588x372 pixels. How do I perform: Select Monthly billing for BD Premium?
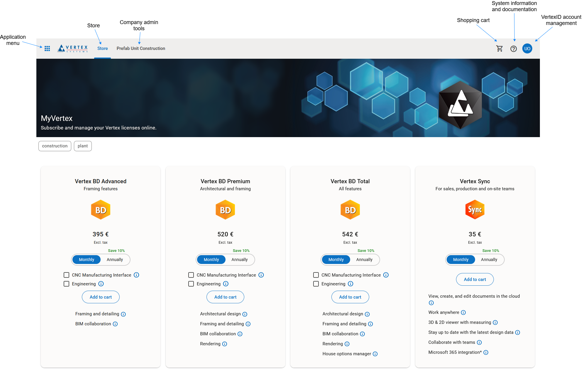[x=211, y=260]
